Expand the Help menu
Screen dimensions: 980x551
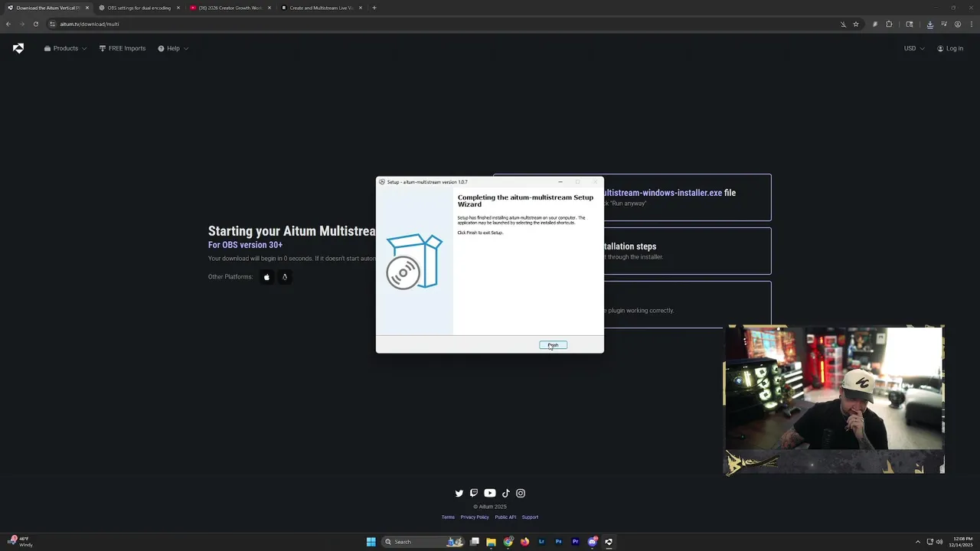coord(173,48)
